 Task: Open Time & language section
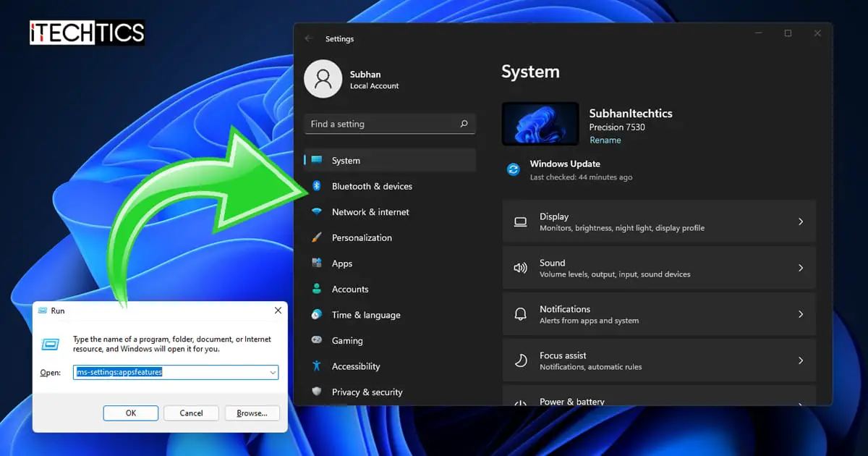point(390,315)
